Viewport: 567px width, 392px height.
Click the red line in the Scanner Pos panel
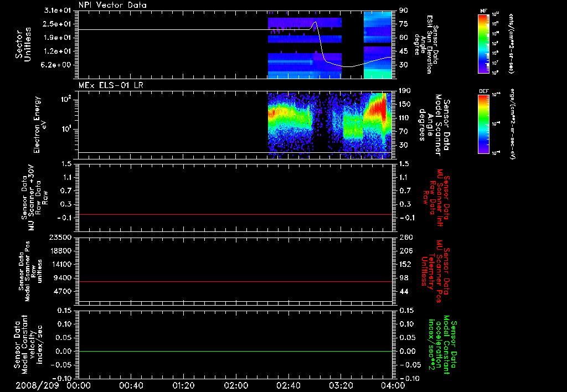tap(235, 281)
